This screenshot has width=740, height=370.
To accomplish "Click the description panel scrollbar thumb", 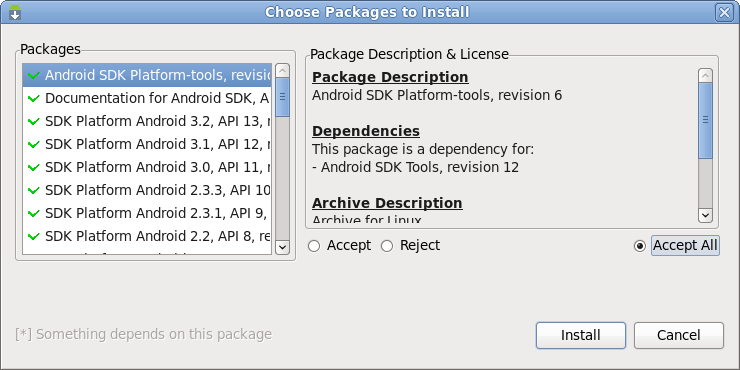I will pyautogui.click(x=706, y=120).
